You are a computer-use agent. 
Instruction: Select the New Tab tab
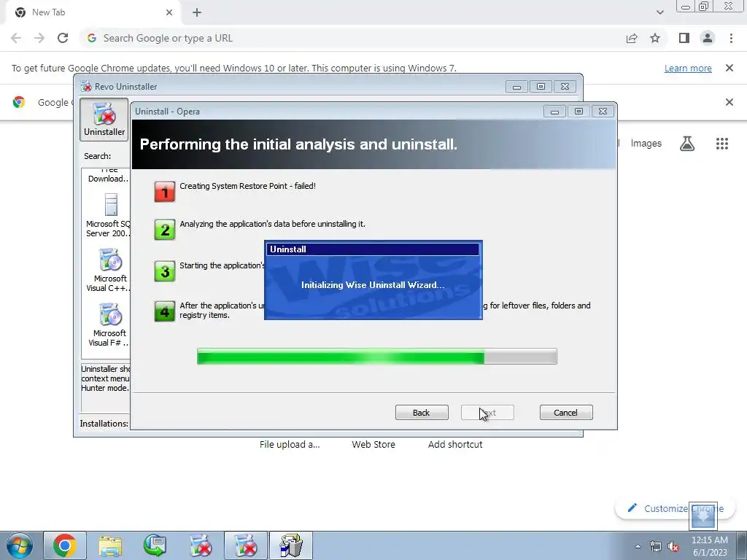tap(93, 12)
